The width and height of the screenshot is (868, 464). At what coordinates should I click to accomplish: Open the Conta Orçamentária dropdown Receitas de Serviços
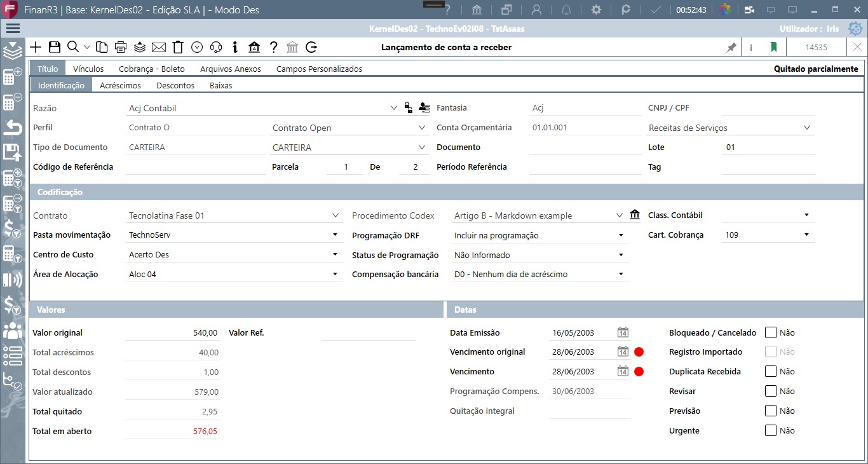pos(807,128)
